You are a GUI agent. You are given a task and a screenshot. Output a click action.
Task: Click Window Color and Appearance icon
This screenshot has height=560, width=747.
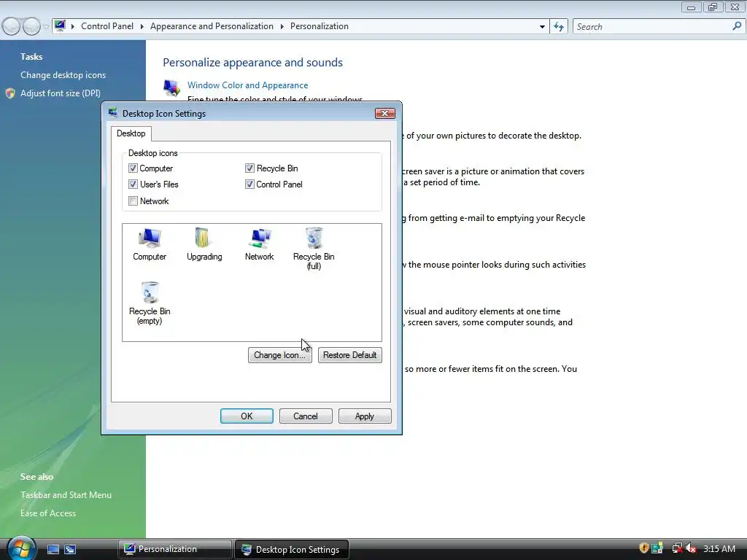pos(171,87)
